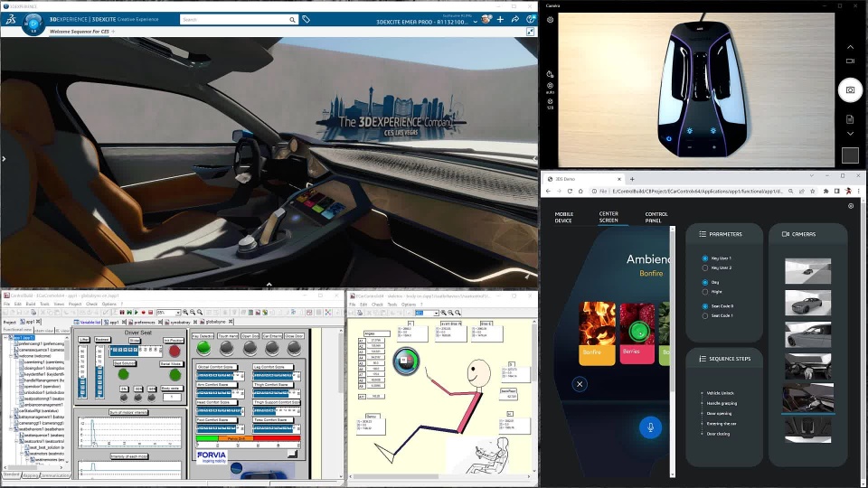
Task: Click the green play icon in ControlBuild toolbar
Action: (137, 313)
